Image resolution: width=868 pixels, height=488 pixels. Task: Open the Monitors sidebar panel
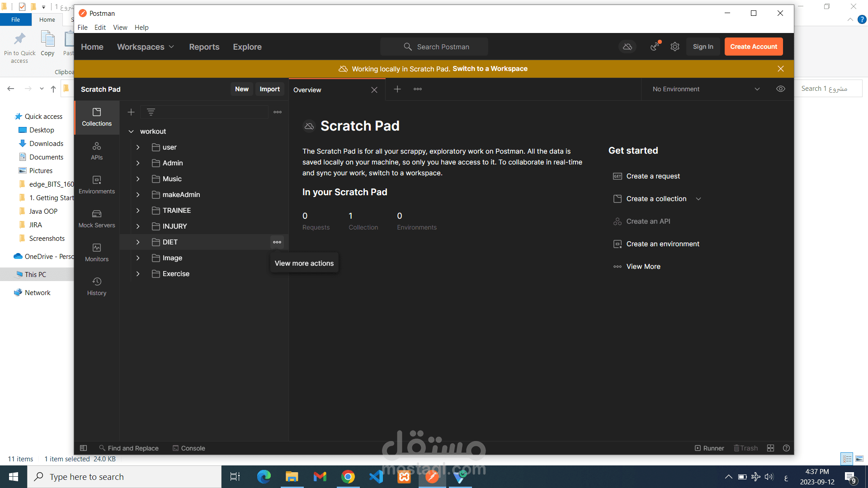click(x=97, y=253)
